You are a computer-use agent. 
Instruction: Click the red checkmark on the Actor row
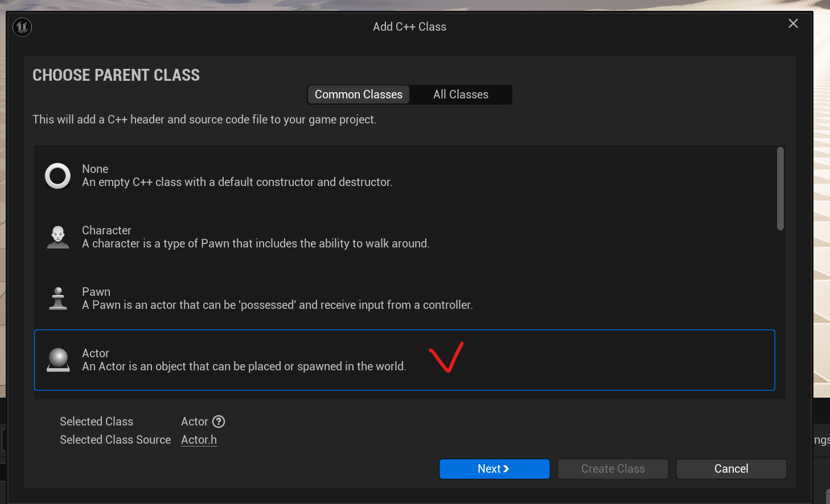point(446,358)
